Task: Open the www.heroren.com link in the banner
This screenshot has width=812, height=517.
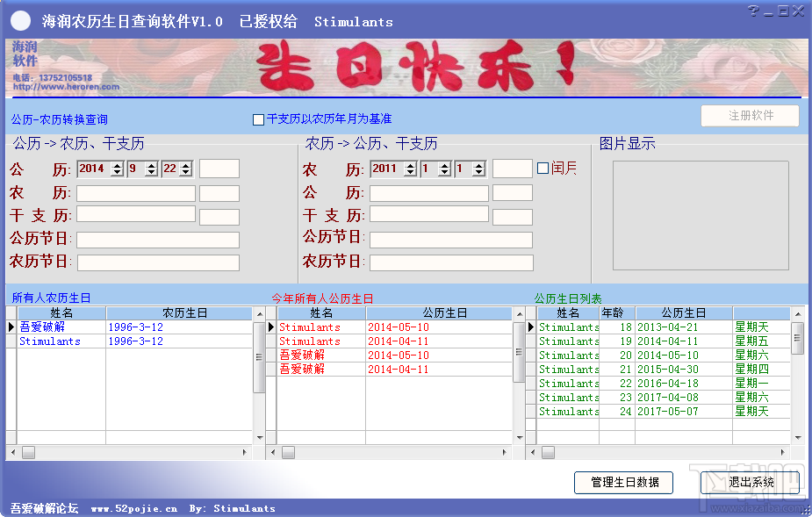Action: pos(67,87)
